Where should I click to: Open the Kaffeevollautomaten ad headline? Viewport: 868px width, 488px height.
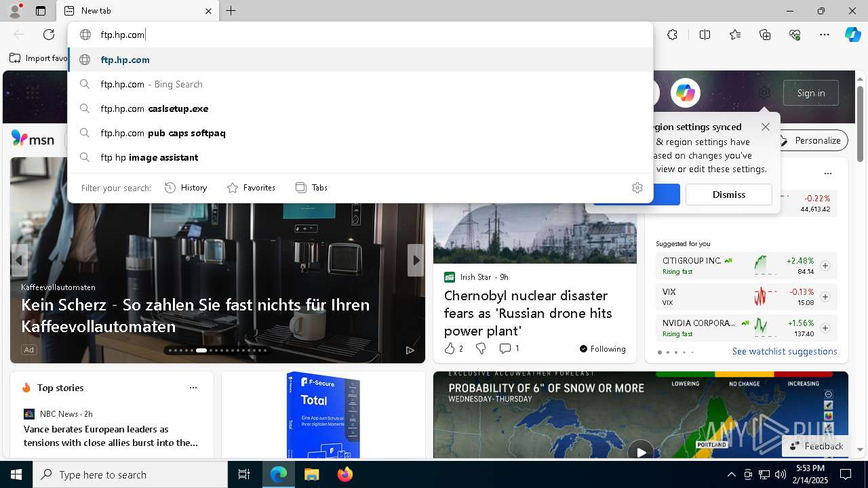click(x=195, y=315)
